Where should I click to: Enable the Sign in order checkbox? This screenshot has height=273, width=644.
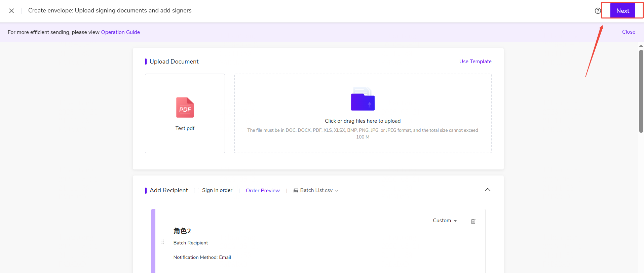(x=197, y=191)
